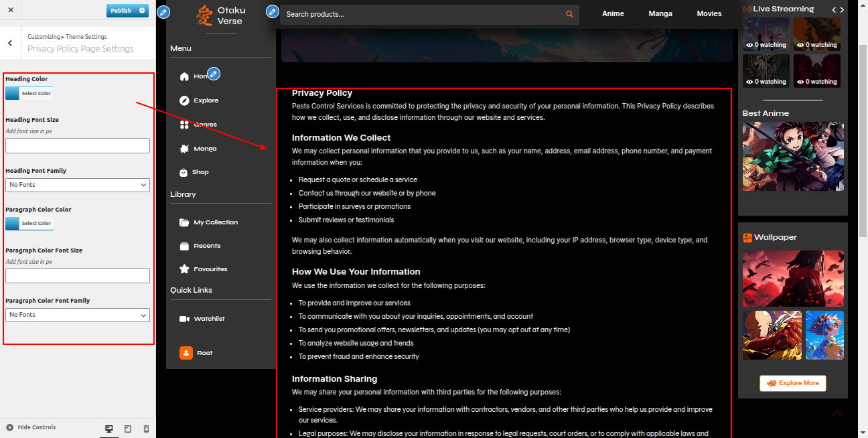Image resolution: width=868 pixels, height=438 pixels.
Task: Switch to desktop preview mode
Action: click(109, 429)
